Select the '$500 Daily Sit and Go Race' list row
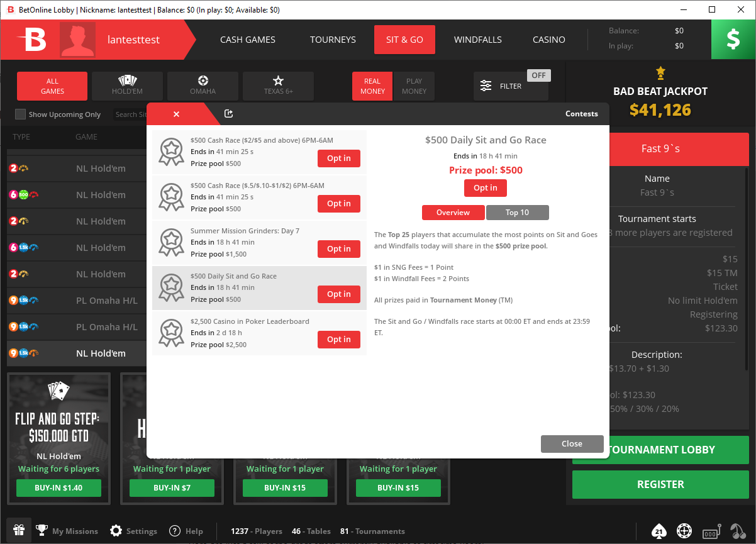 [259, 288]
